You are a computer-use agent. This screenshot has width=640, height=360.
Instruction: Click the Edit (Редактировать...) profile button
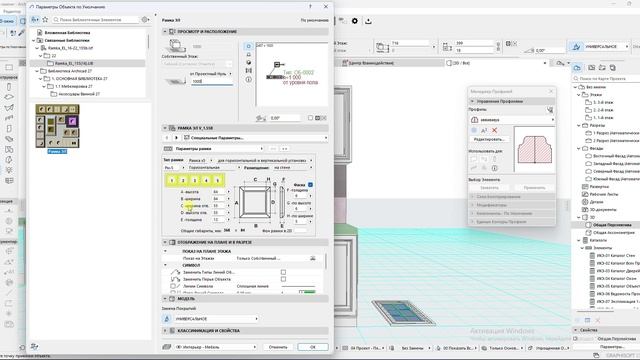pyautogui.click(x=489, y=140)
